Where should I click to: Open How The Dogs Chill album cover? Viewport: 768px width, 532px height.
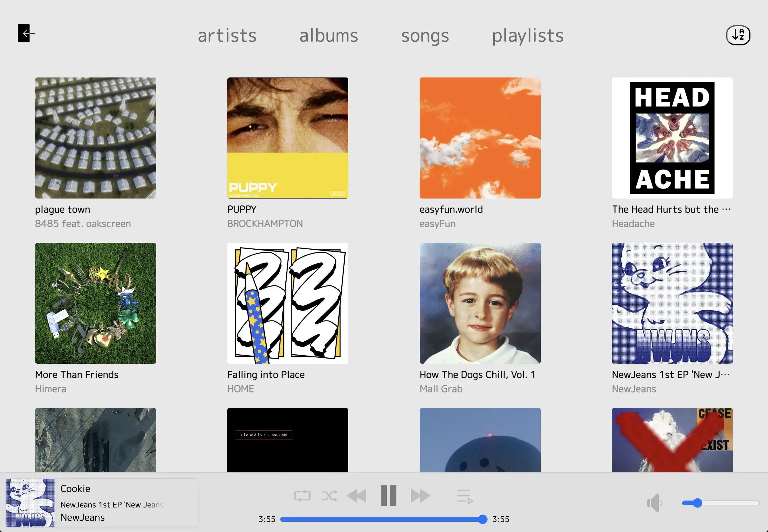(480, 303)
